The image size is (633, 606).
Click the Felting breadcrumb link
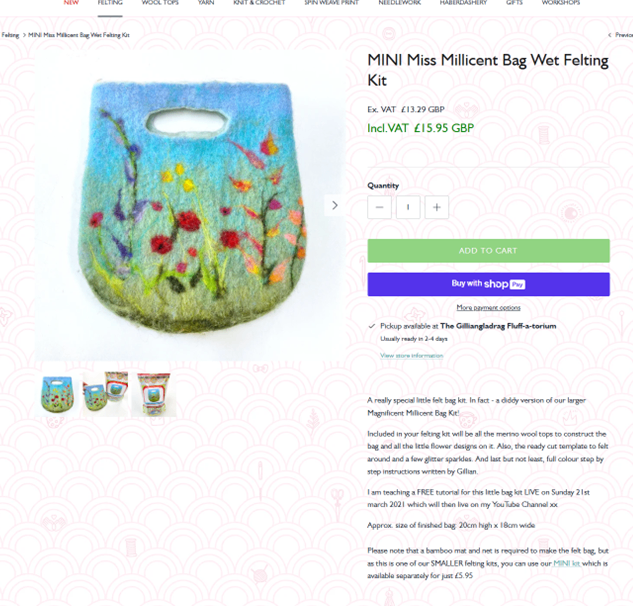pyautogui.click(x=10, y=35)
